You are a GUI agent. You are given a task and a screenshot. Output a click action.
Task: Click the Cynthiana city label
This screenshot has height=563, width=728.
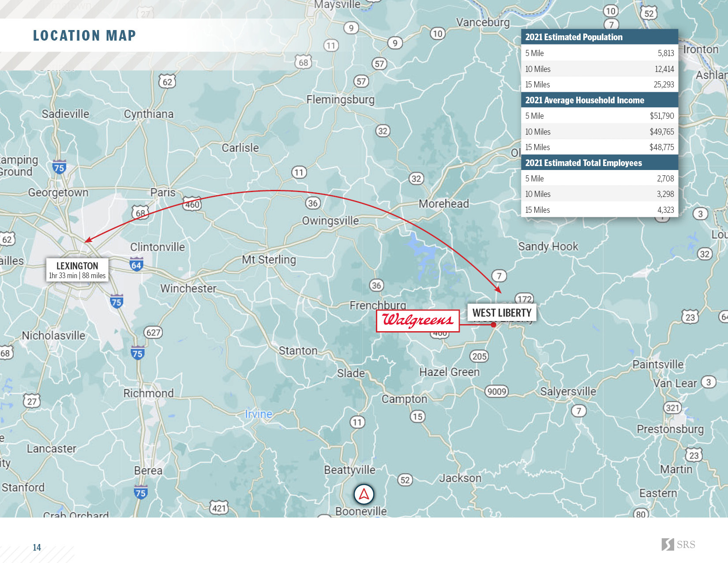(x=149, y=114)
